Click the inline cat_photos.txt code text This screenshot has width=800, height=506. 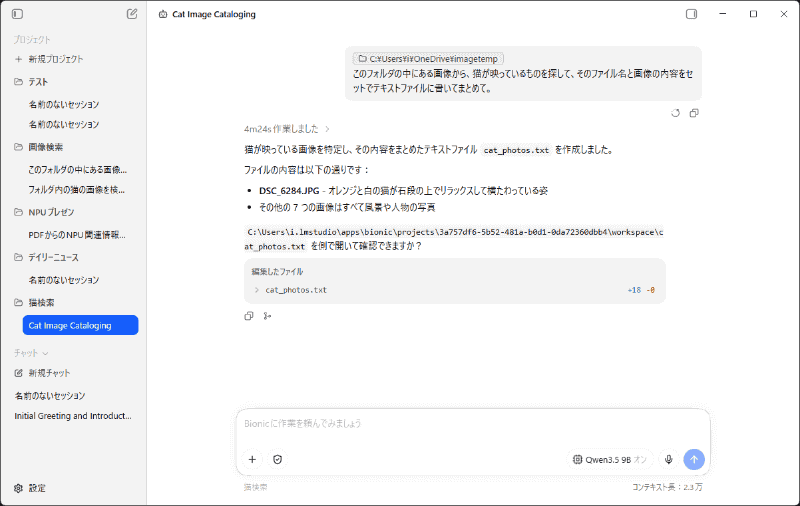click(516, 150)
